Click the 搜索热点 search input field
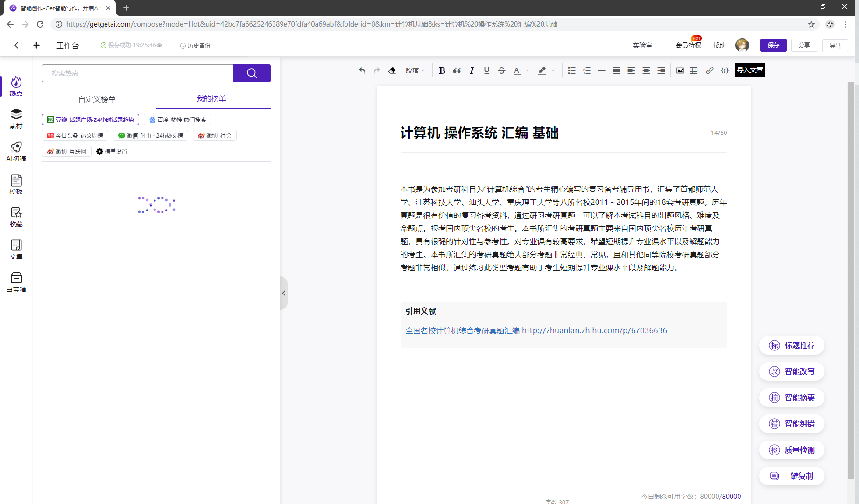This screenshot has width=859, height=504. pos(138,73)
